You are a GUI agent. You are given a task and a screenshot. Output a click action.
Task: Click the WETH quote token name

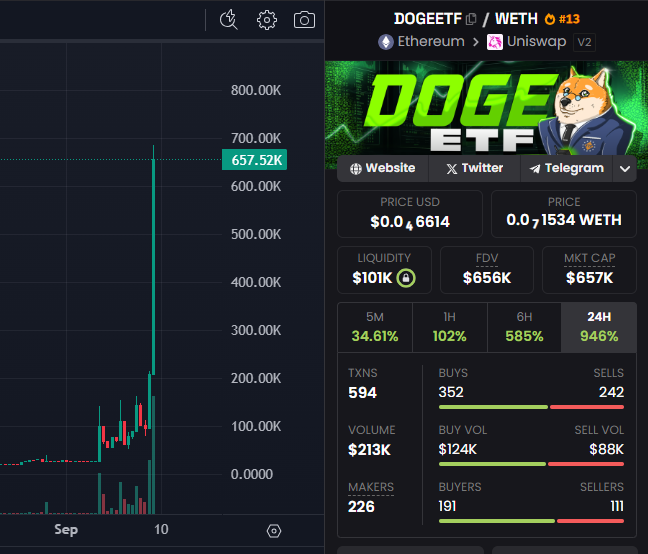(516, 19)
